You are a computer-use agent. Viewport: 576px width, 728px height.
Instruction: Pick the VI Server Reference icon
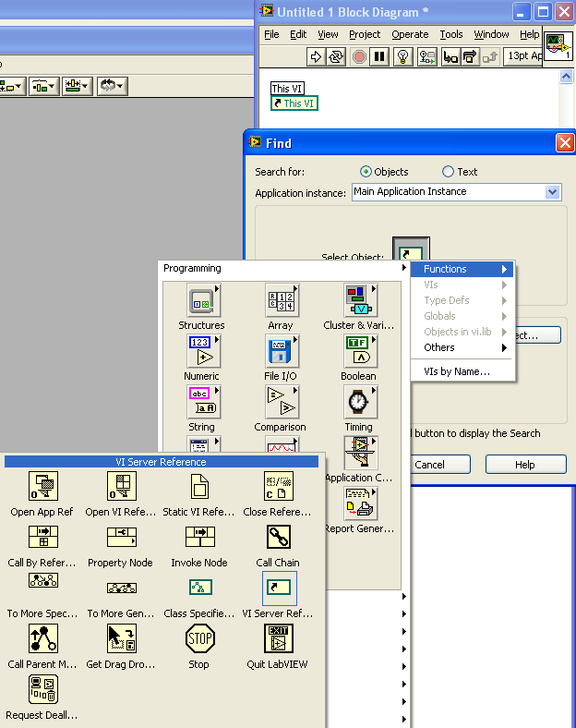279,588
